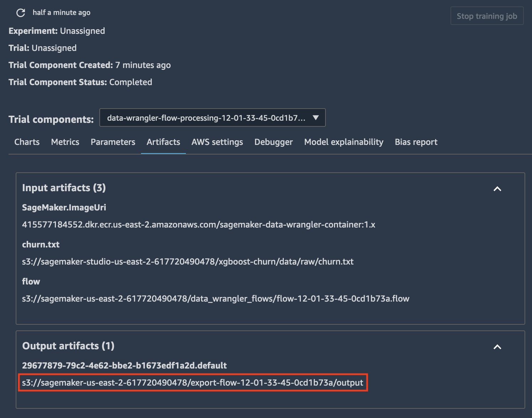Open the Parameters tab

click(x=113, y=142)
